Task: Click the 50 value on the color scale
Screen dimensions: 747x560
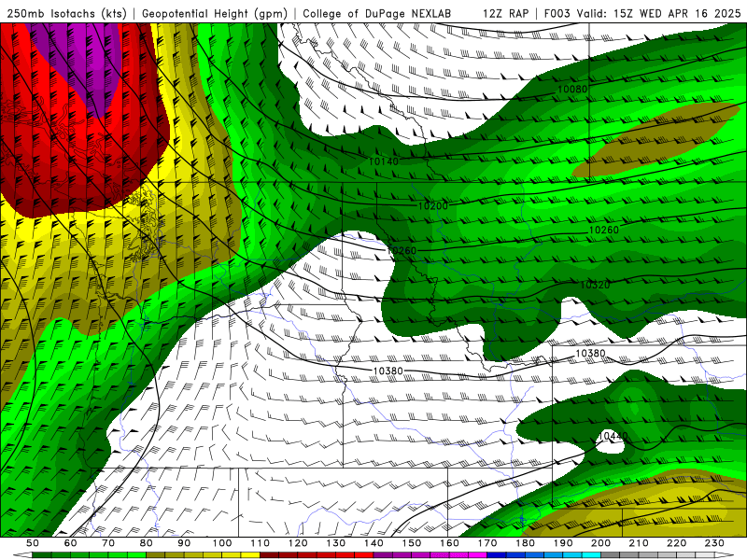Action: pos(33,543)
